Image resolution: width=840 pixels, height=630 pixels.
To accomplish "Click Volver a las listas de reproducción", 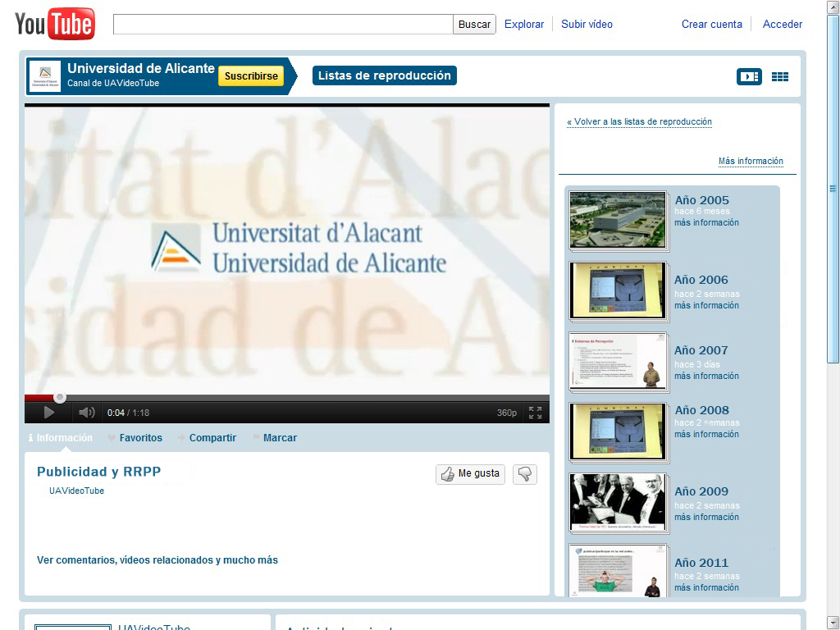I will pyautogui.click(x=640, y=121).
